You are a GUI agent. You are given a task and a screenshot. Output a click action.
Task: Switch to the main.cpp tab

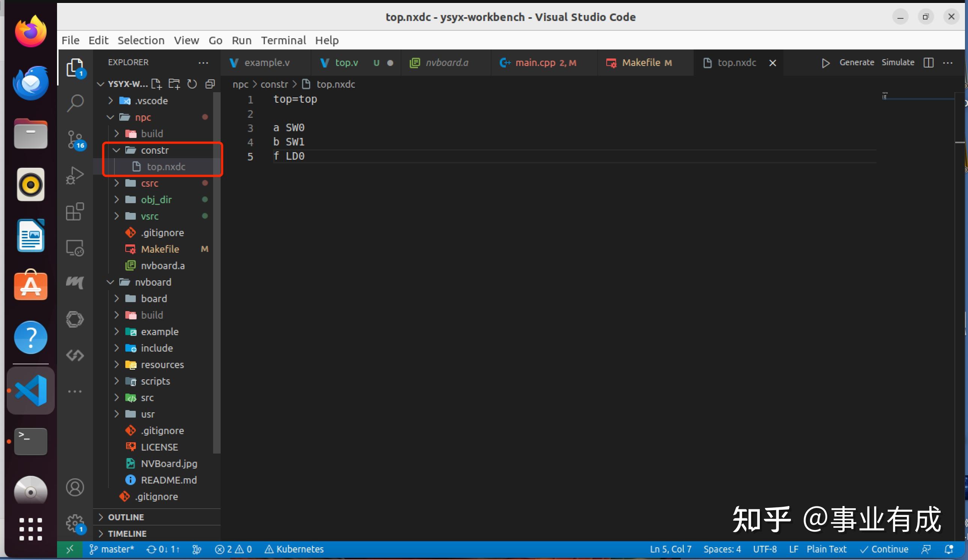point(535,63)
